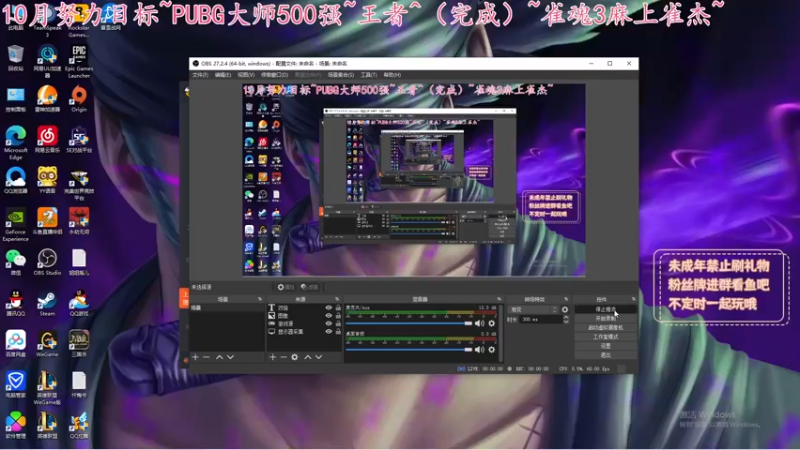
Task: Hide the game capture source eye icon
Action: click(329, 323)
